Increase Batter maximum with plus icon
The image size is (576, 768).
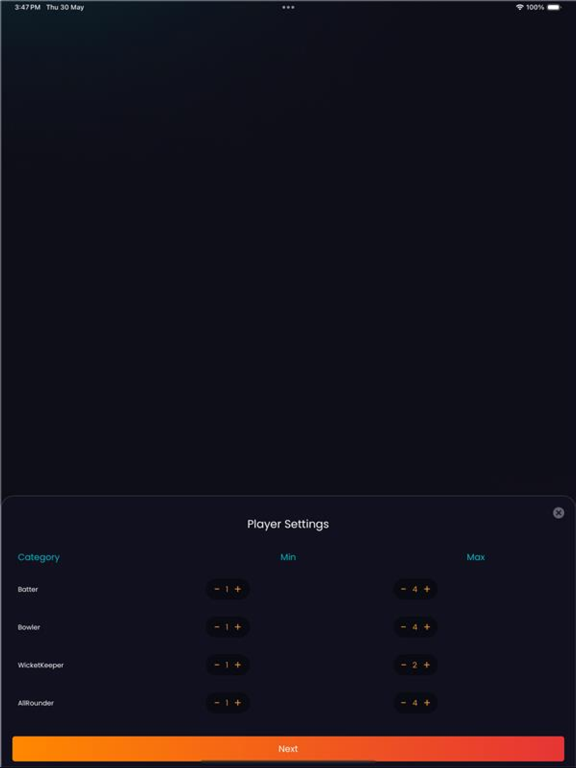point(427,589)
